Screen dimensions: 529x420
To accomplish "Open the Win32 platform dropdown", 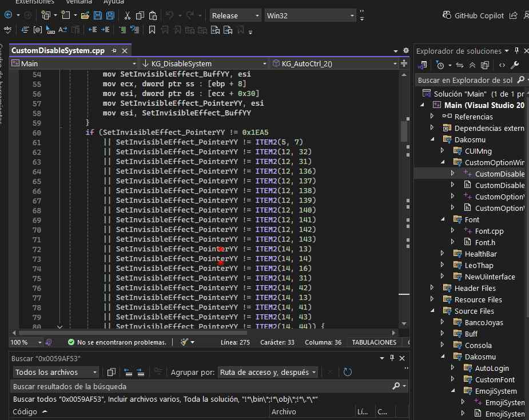I will [310, 15].
